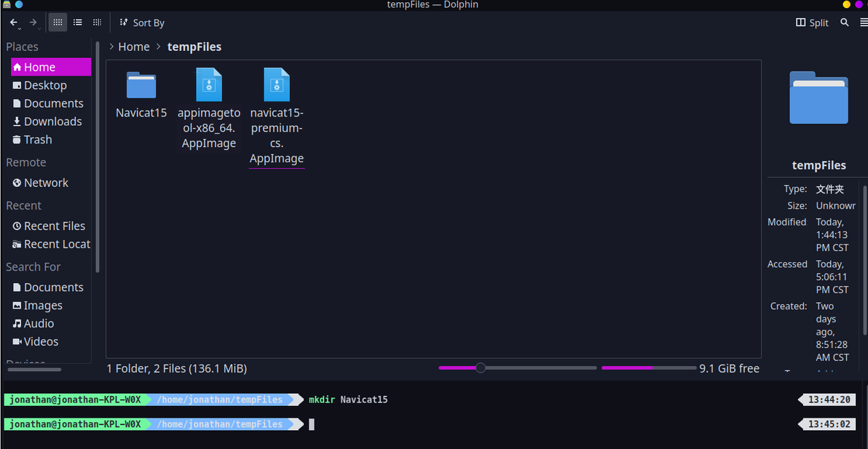Screen dimensions: 868x449
Task: Click the Trash bin icon in sidebar
Action: [x=17, y=139]
